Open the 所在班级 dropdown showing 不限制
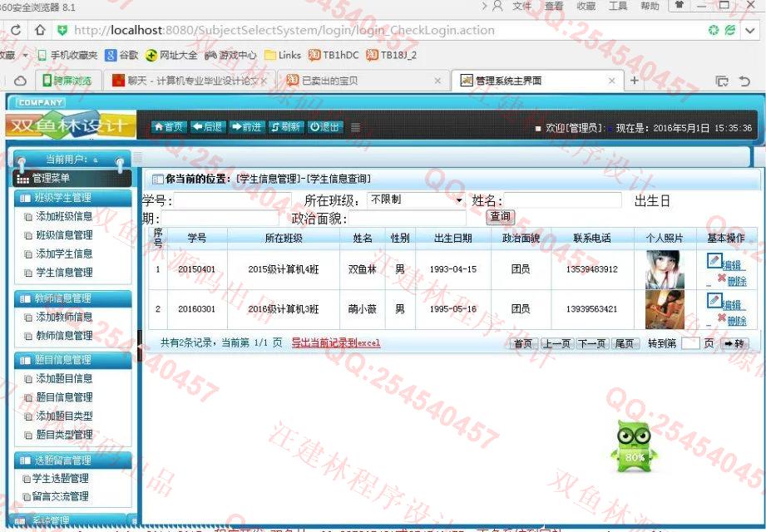766x532 pixels. tap(416, 199)
